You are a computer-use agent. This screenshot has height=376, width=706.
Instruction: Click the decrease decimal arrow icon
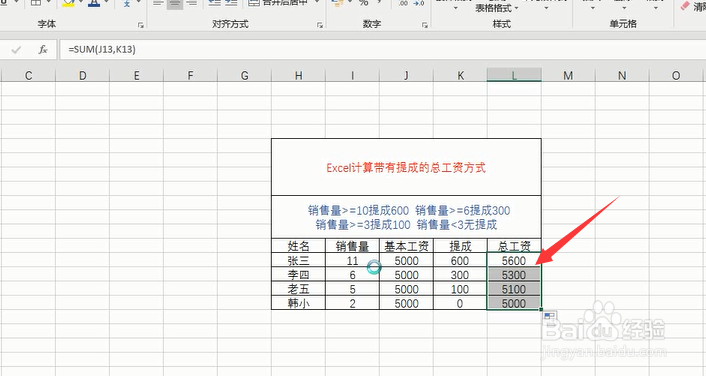pos(419,3)
